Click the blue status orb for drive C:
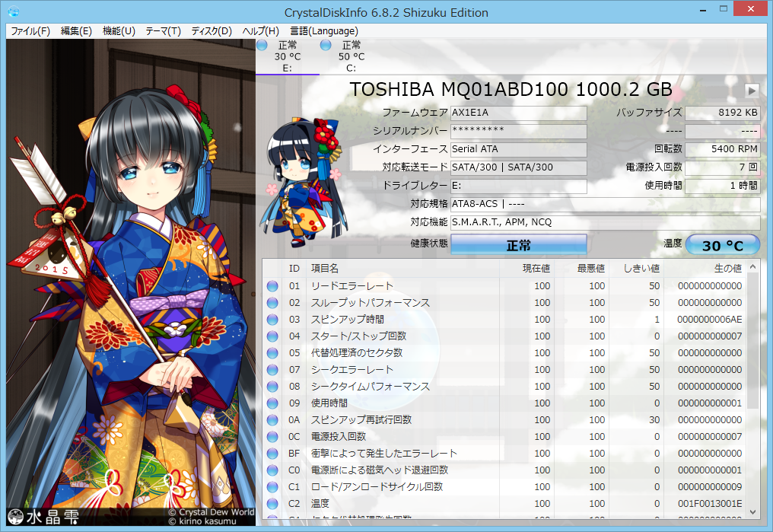Viewport: 773px width, 532px height. point(326,46)
